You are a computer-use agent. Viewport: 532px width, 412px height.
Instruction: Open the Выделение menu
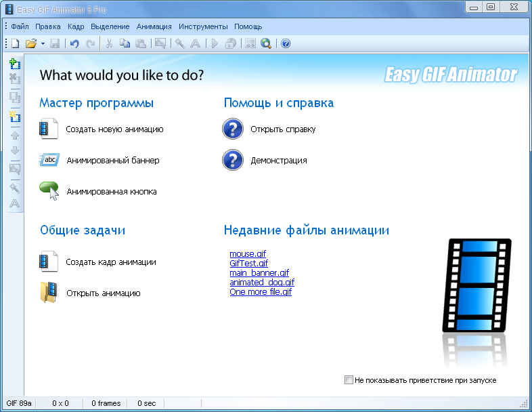tap(110, 26)
